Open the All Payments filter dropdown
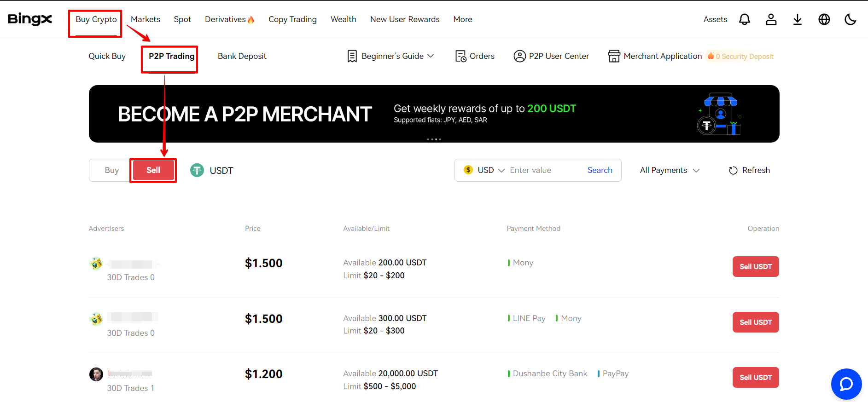Image resolution: width=868 pixels, height=402 pixels. (670, 170)
